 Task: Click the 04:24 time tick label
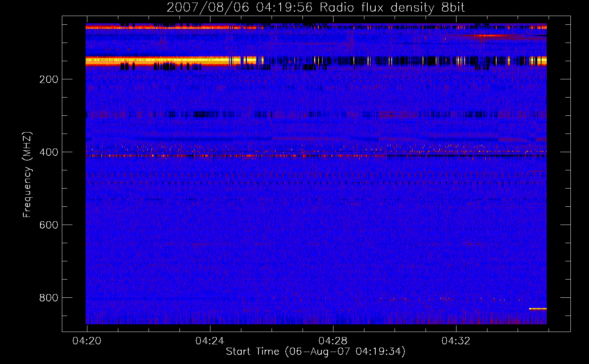coord(210,341)
